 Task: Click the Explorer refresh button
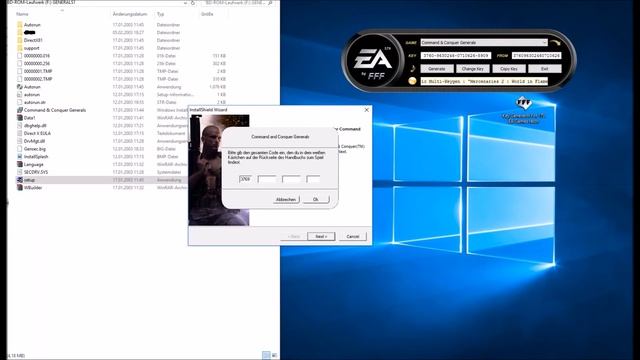(x=193, y=3)
